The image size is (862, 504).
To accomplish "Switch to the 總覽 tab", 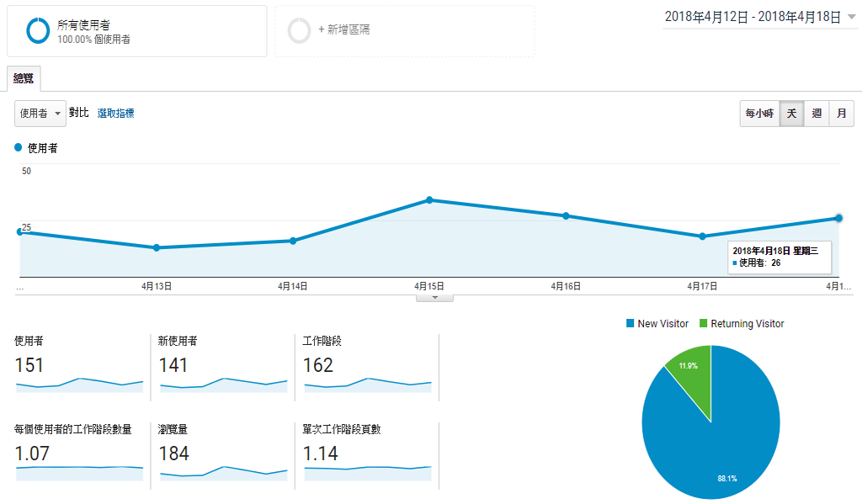I will coord(24,78).
